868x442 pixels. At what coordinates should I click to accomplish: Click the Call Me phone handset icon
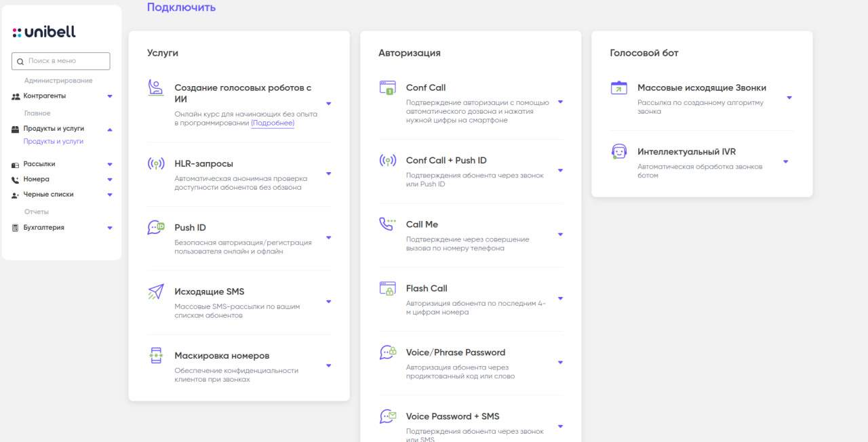[387, 224]
